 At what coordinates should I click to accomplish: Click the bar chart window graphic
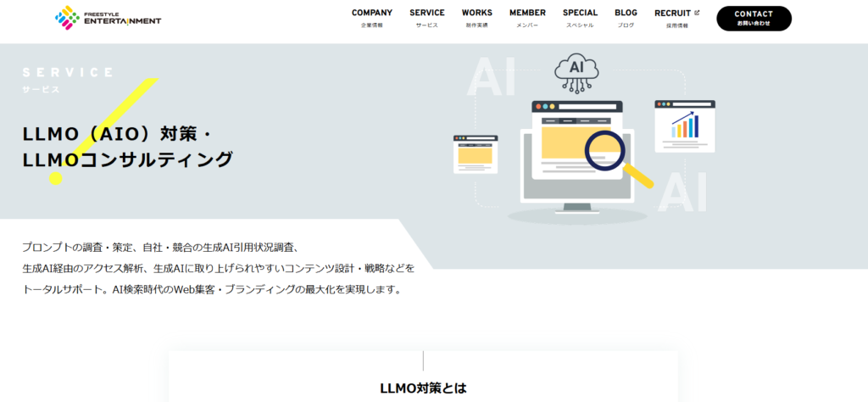point(685,126)
